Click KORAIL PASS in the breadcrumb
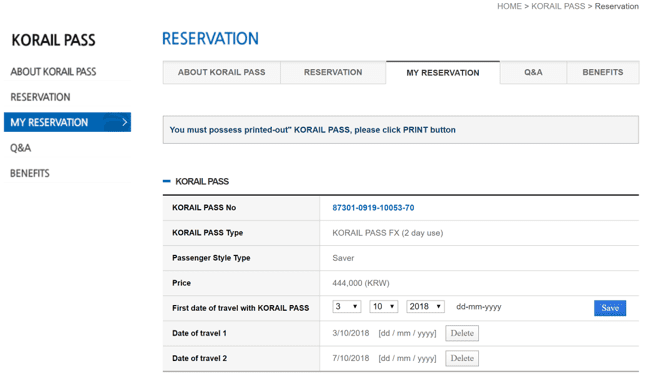Viewport: 671px width, 386px height. (x=558, y=6)
